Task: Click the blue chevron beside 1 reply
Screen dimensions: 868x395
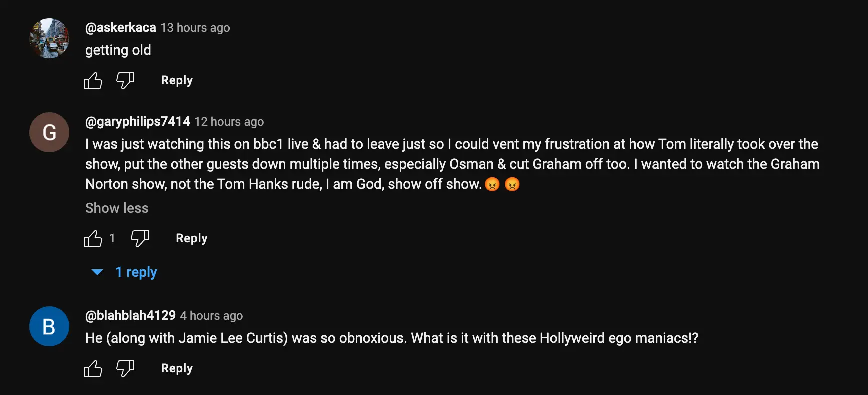Action: click(x=97, y=272)
